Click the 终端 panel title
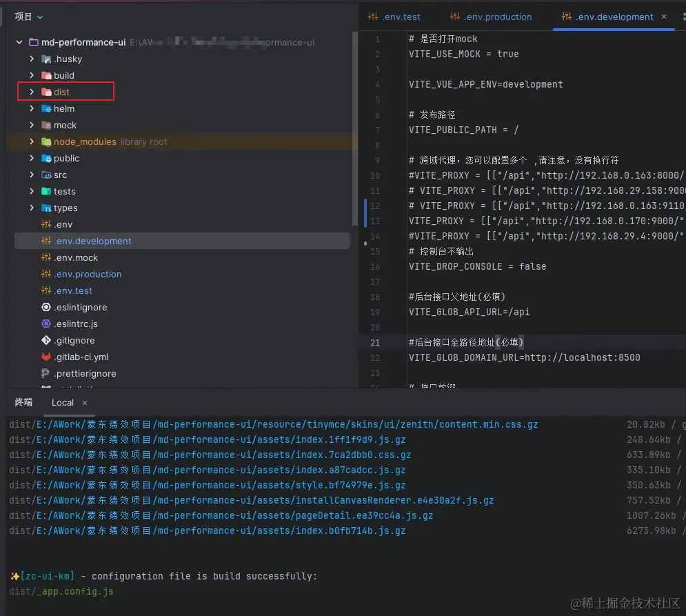Image resolution: width=686 pixels, height=616 pixels. [x=23, y=402]
